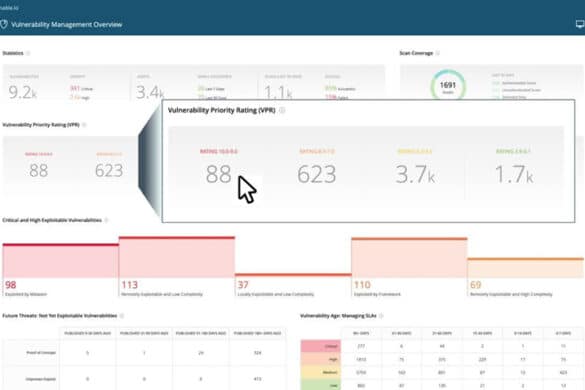
Task: Click the monitor icon in the header
Action: pyautogui.click(x=580, y=25)
